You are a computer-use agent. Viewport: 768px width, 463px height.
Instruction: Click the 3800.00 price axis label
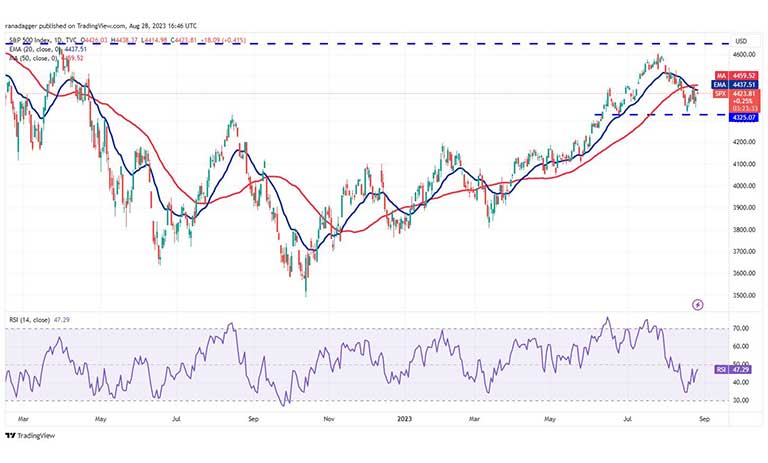744,230
